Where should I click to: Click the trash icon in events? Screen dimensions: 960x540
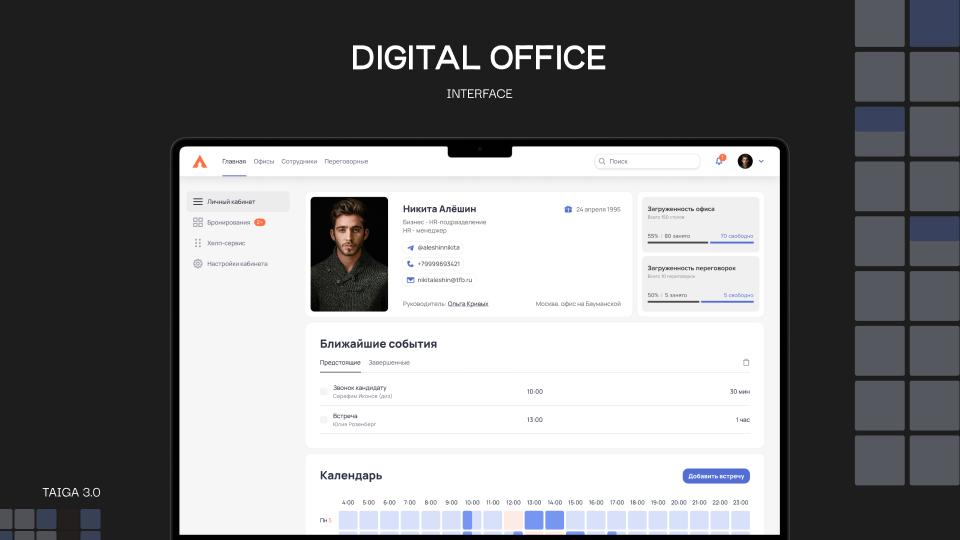pyautogui.click(x=746, y=362)
